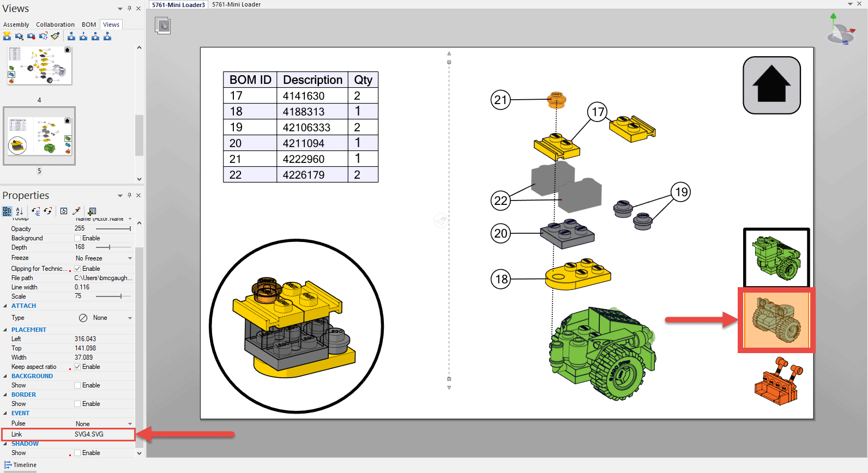
Task: Collapse the BACKGROUND section
Action: tap(5, 376)
